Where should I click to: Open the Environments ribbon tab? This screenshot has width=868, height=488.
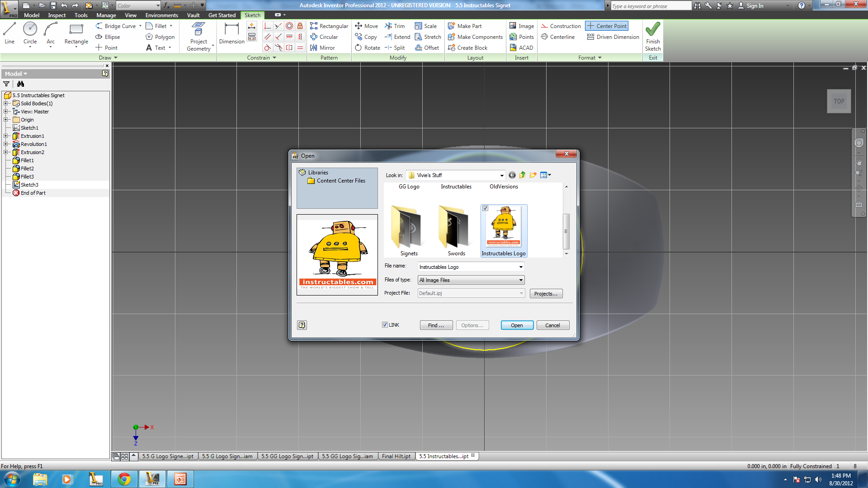point(162,15)
